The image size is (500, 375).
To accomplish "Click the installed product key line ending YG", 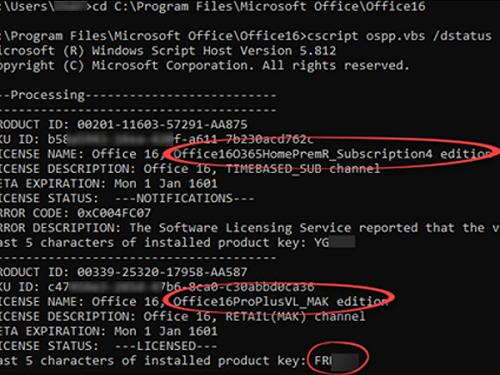I will tap(177, 242).
